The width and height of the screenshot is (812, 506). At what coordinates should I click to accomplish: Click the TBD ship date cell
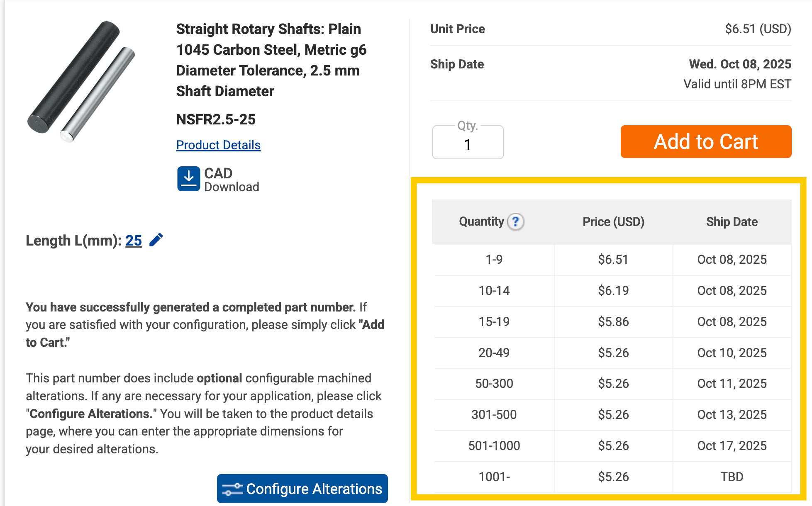point(732,477)
